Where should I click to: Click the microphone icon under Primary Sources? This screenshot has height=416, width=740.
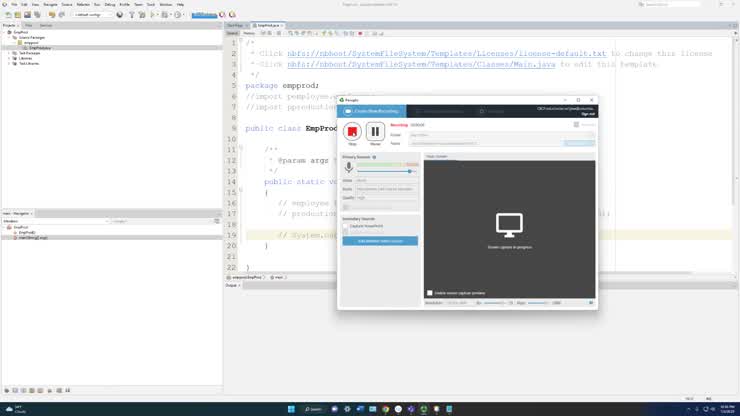(349, 168)
